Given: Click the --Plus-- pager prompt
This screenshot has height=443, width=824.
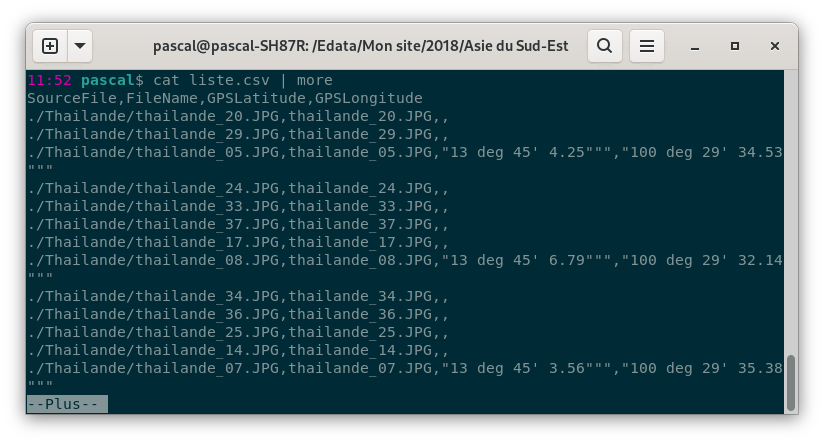Looking at the screenshot, I should tap(67, 404).
